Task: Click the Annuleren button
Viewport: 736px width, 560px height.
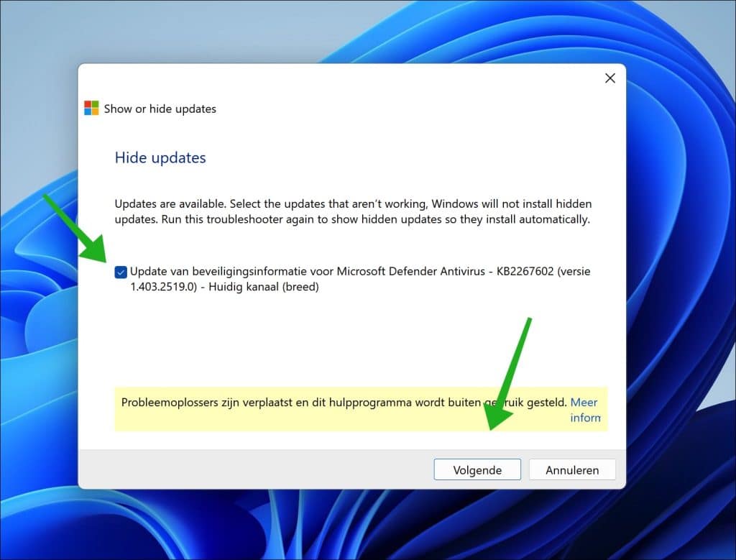Action: tap(571, 470)
